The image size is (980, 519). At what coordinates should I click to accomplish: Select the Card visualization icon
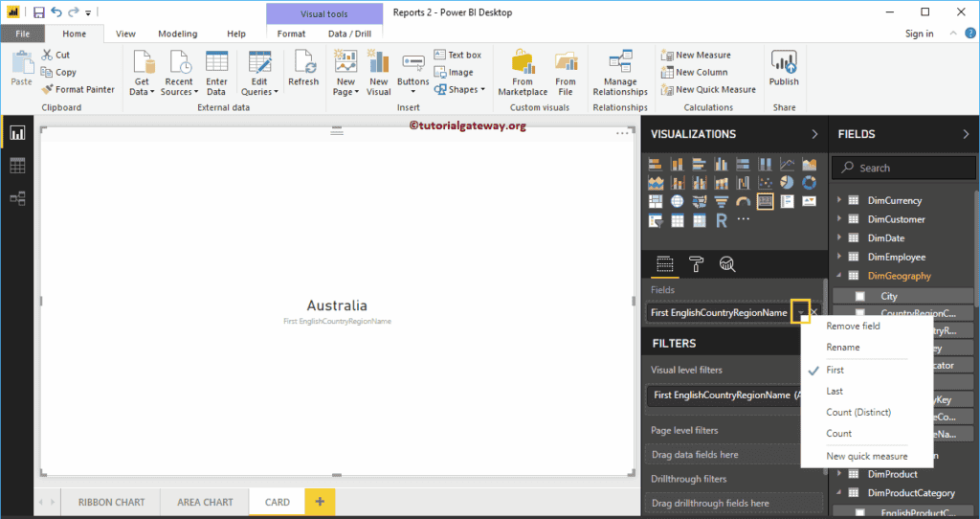coord(765,201)
